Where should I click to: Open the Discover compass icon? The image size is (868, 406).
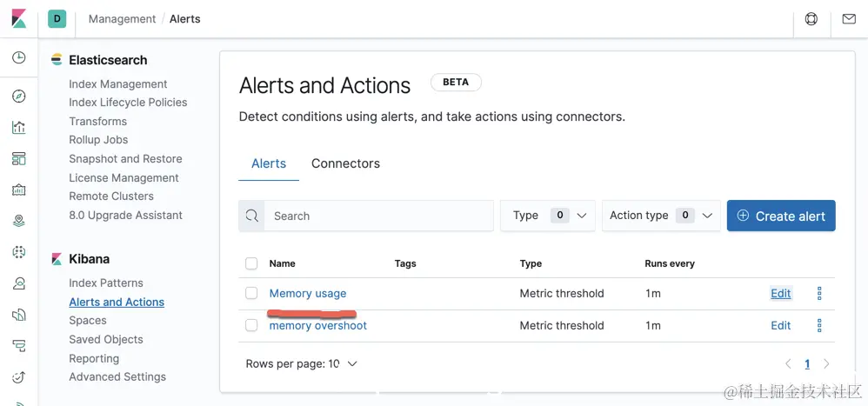[x=18, y=97]
